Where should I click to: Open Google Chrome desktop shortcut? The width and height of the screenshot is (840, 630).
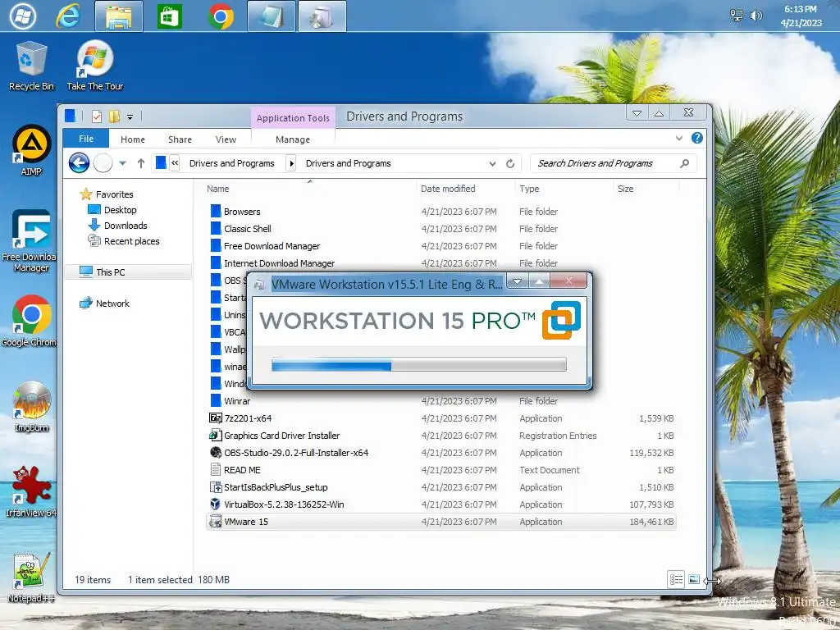pyautogui.click(x=30, y=321)
